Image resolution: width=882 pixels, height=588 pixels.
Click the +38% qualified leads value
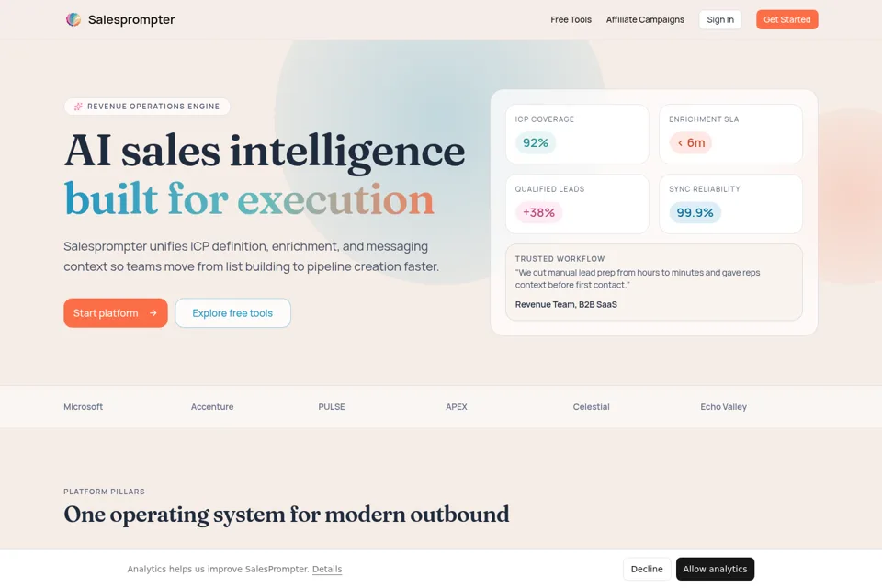[x=539, y=213]
